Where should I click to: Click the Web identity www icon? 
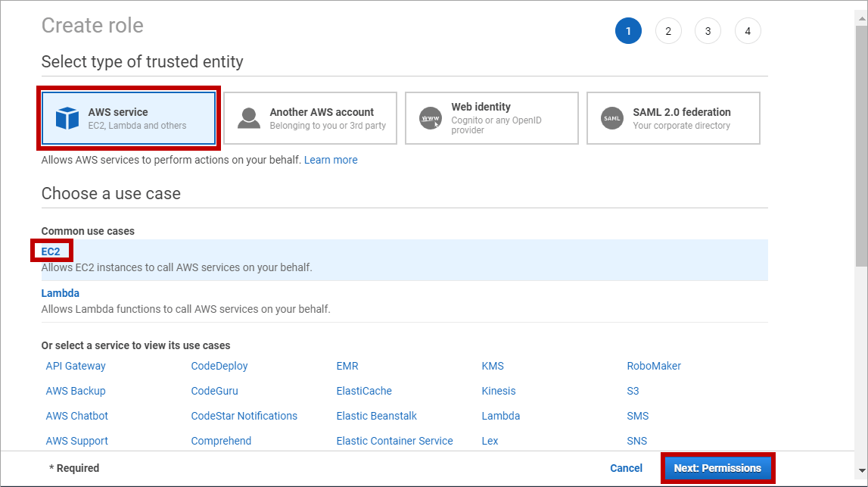coord(431,118)
